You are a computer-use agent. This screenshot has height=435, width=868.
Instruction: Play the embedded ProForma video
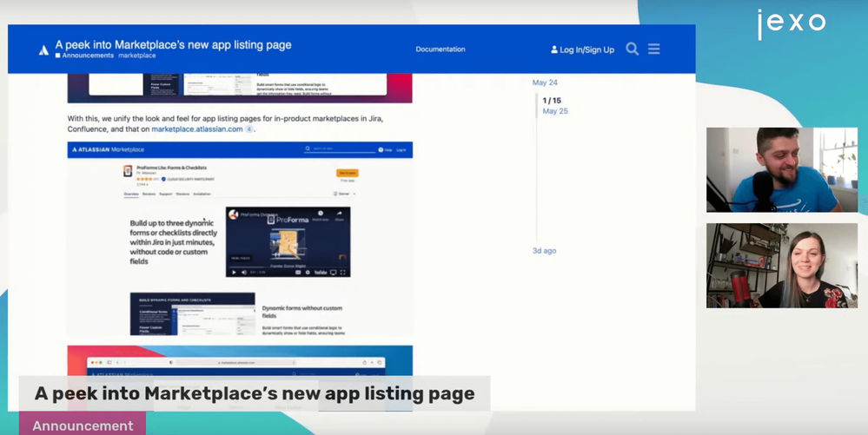pos(234,273)
